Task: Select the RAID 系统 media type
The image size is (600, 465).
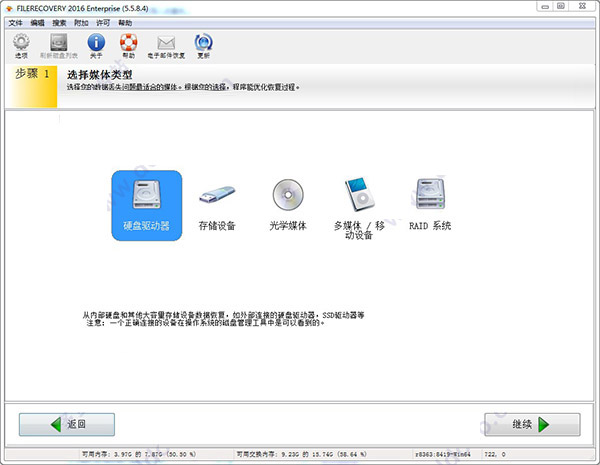Action: pos(430,206)
